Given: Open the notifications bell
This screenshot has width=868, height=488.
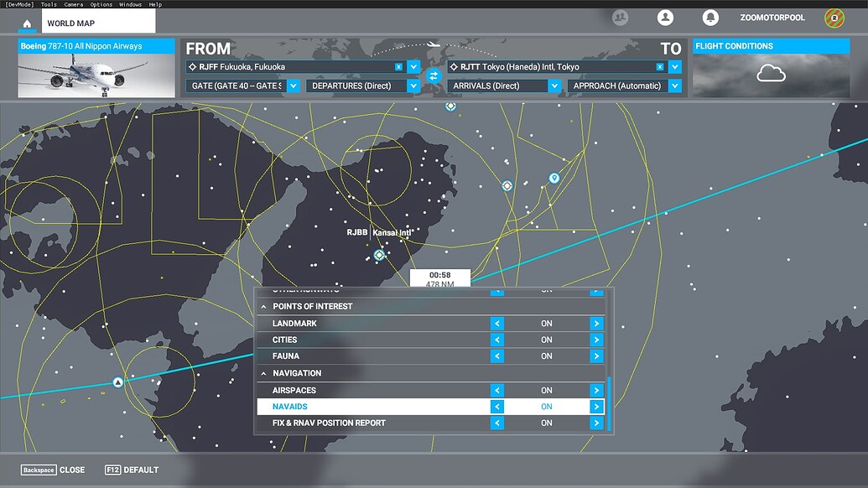Looking at the screenshot, I should 710,17.
